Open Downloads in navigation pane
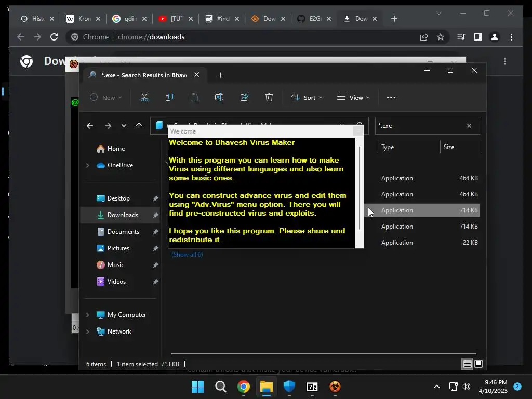 click(120, 215)
